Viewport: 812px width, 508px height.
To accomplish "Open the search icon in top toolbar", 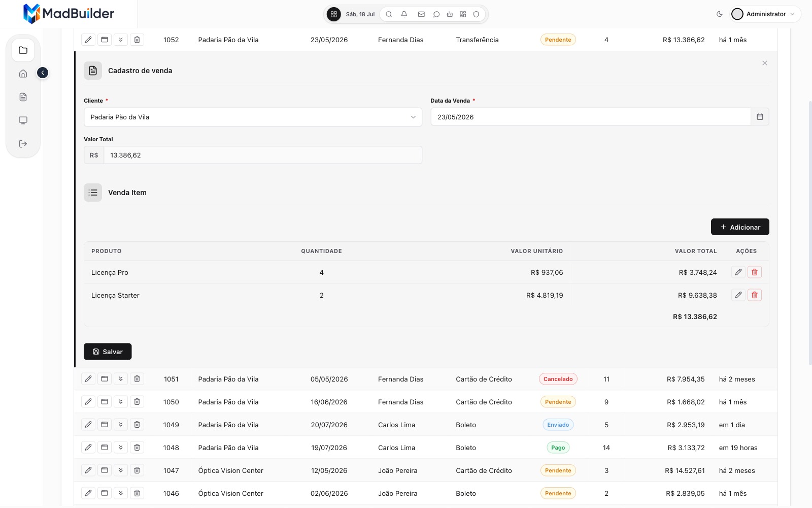I will pyautogui.click(x=389, y=14).
